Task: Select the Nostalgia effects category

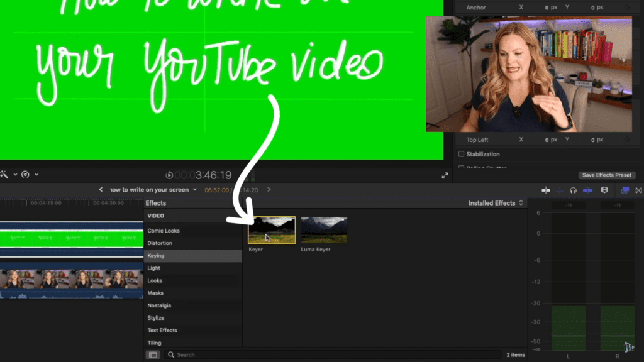Action: point(193,305)
